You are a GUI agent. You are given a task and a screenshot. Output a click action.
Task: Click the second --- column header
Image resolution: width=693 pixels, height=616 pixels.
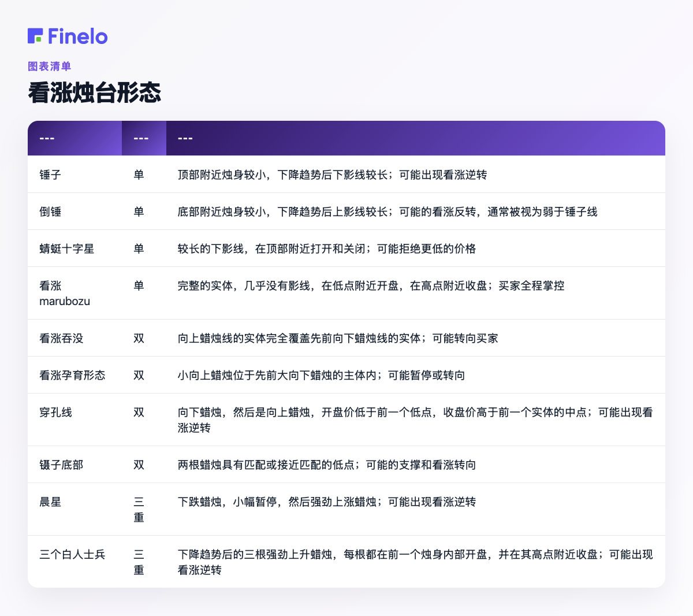tap(144, 138)
